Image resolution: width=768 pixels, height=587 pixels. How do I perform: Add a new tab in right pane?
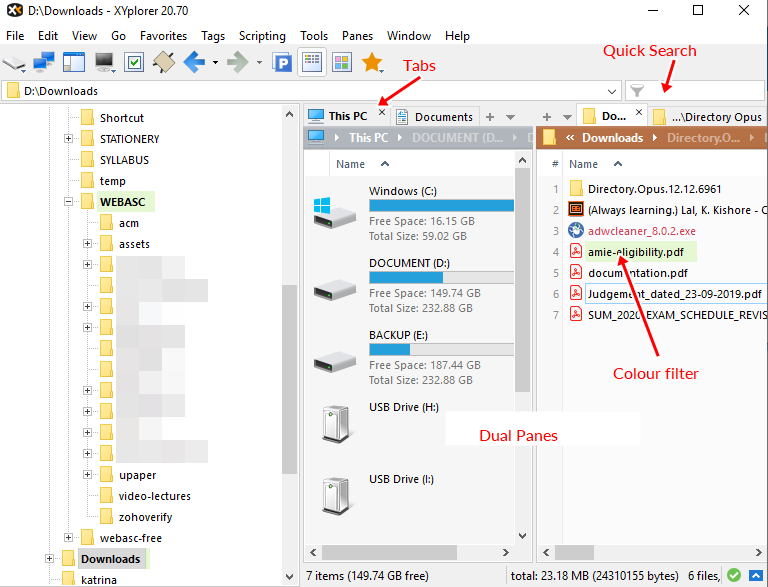[547, 117]
